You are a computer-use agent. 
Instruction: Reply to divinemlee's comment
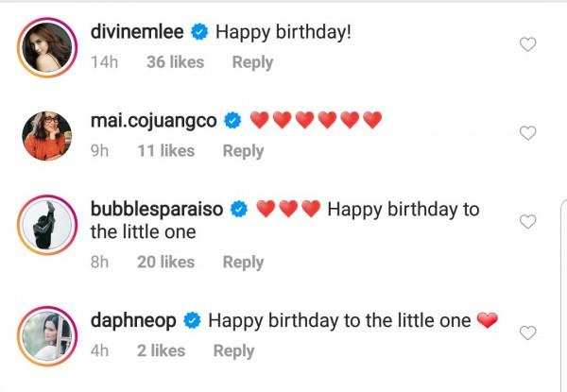[252, 62]
